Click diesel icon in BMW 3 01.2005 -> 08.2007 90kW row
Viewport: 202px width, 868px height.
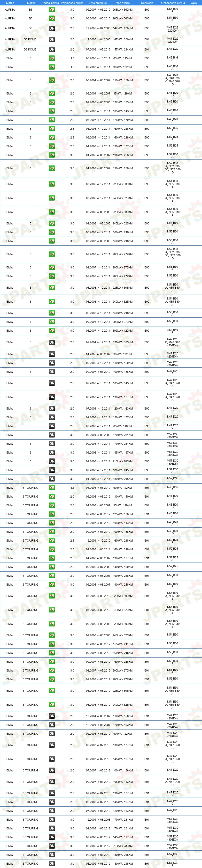(x=52, y=354)
